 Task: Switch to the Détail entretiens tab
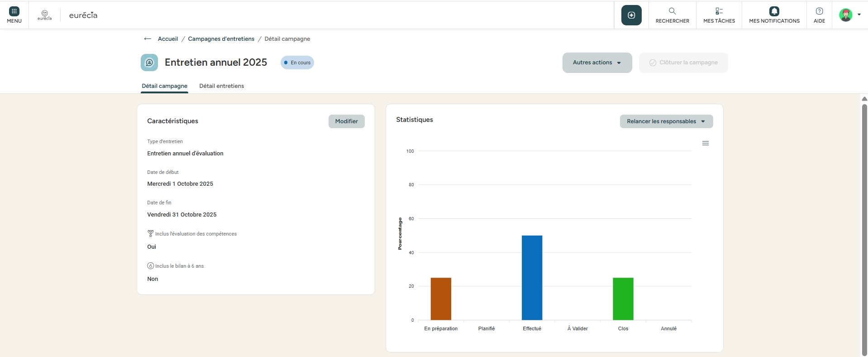221,86
